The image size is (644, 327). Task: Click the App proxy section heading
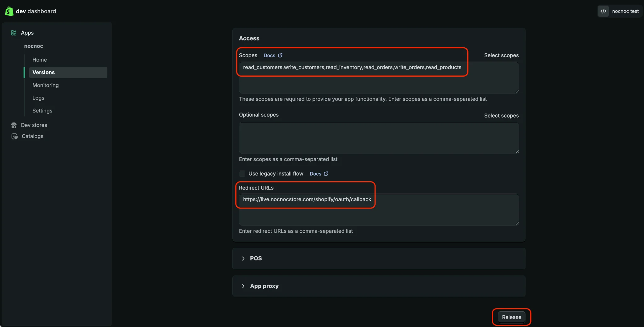pos(264,286)
